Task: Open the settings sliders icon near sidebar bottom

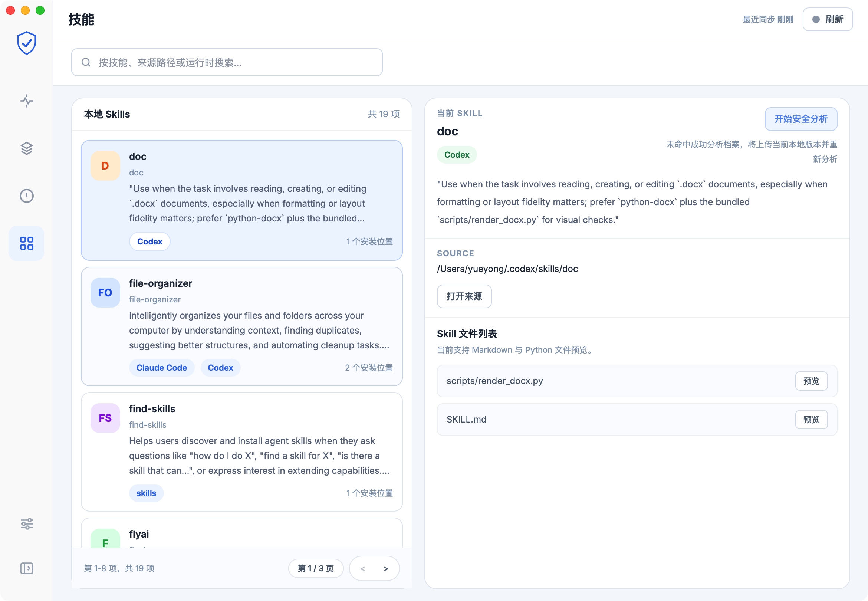Action: point(26,523)
